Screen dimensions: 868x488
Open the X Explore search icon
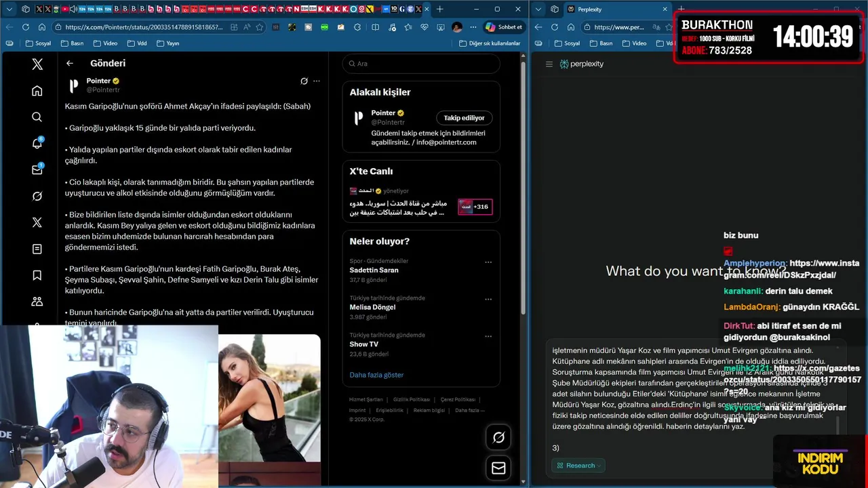[37, 117]
